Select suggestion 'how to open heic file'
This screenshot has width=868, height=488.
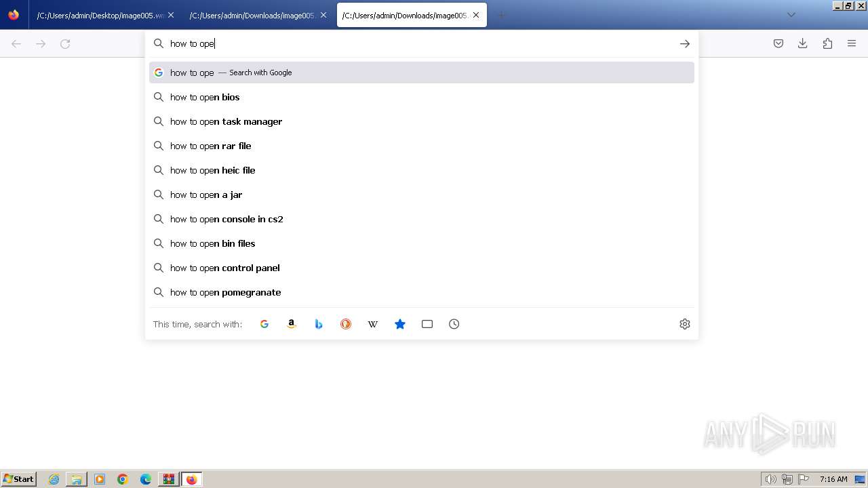(x=422, y=170)
